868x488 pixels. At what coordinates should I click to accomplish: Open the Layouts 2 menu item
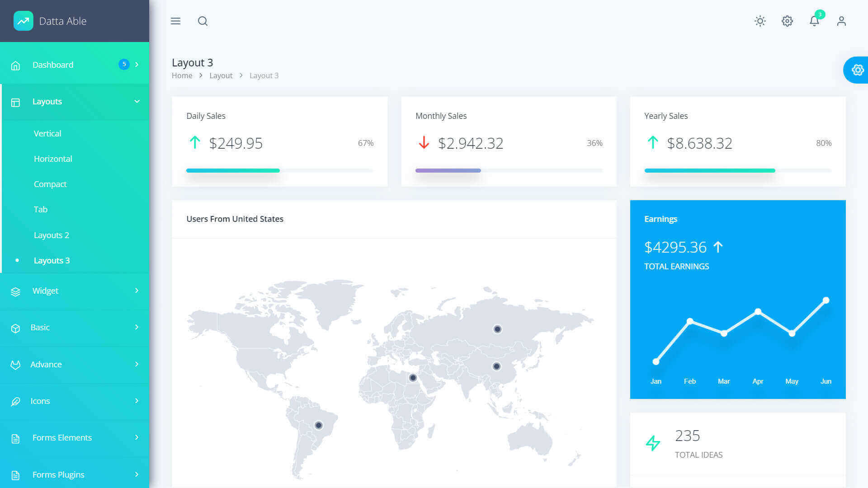[51, 235]
